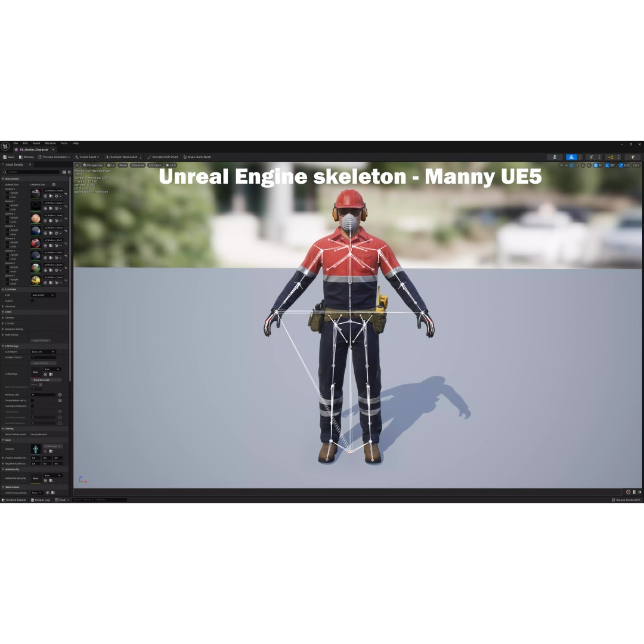Image resolution: width=644 pixels, height=644 pixels.
Task: Open the Preview Animation dropdown
Action: click(x=55, y=157)
